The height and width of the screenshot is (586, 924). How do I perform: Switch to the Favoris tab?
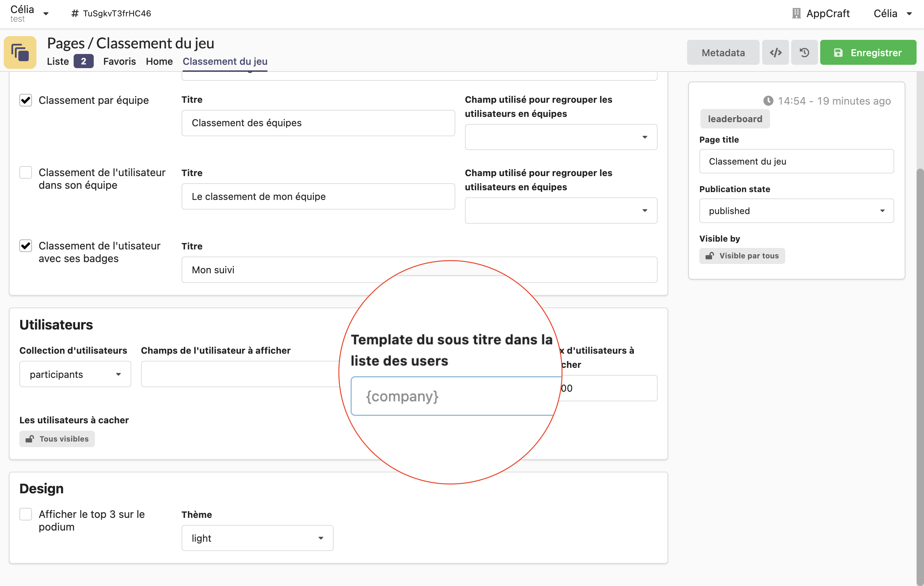click(x=119, y=61)
